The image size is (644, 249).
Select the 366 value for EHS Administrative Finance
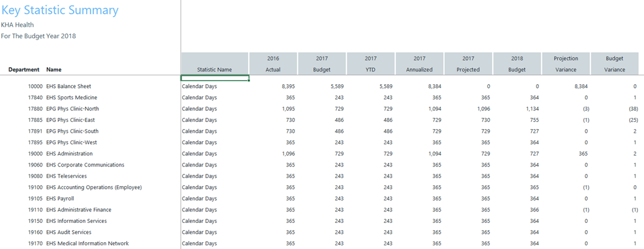tap(534, 210)
